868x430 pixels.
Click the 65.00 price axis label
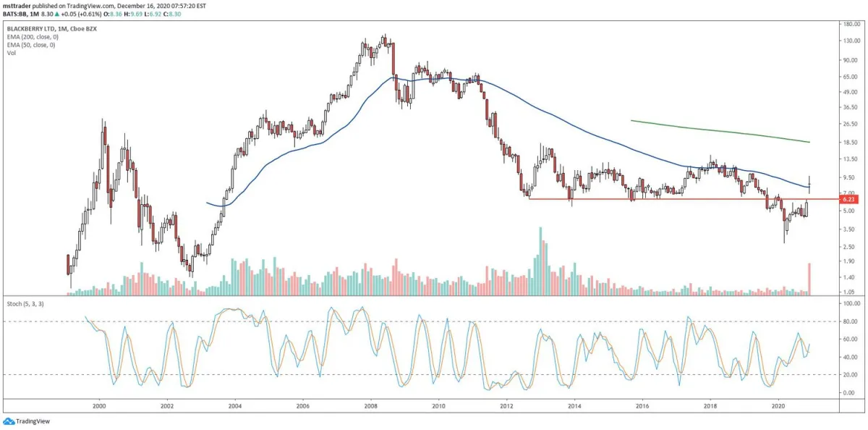[x=849, y=76]
